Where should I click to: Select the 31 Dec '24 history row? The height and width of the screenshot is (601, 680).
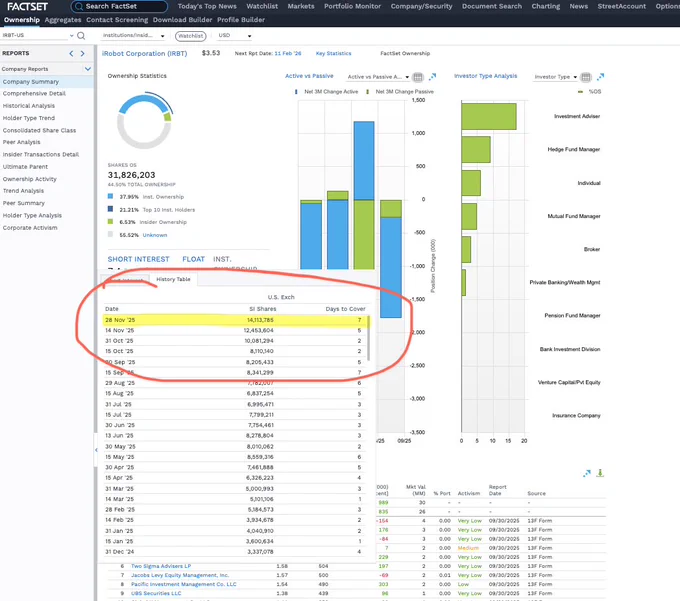235,552
